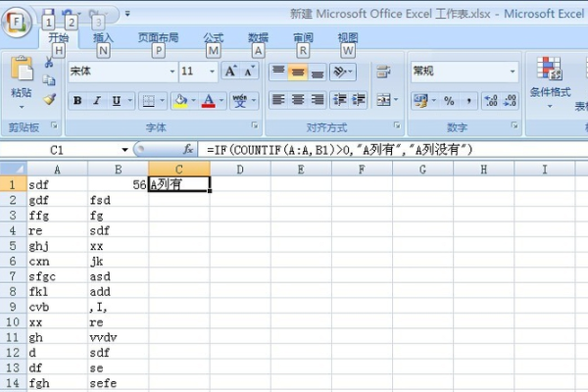Viewport: 588px width, 392px height.
Task: Open the number group dialog launcher
Action: point(514,125)
